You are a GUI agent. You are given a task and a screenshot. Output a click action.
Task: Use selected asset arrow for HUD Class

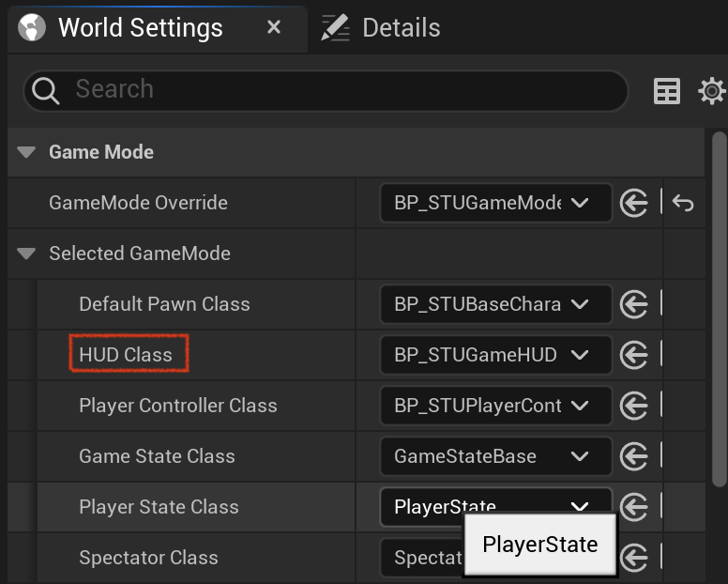[634, 355]
